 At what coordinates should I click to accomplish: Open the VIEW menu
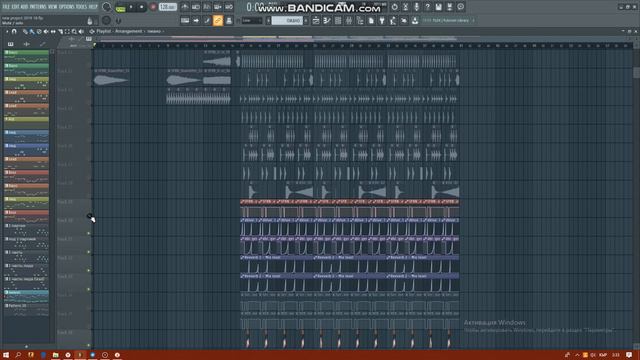pyautogui.click(x=53, y=7)
